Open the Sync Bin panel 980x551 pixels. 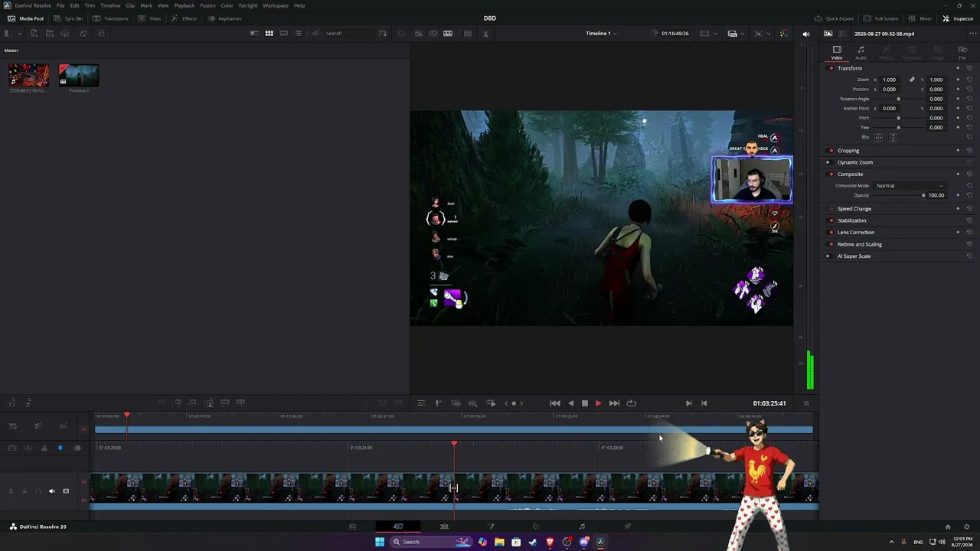tap(68, 18)
